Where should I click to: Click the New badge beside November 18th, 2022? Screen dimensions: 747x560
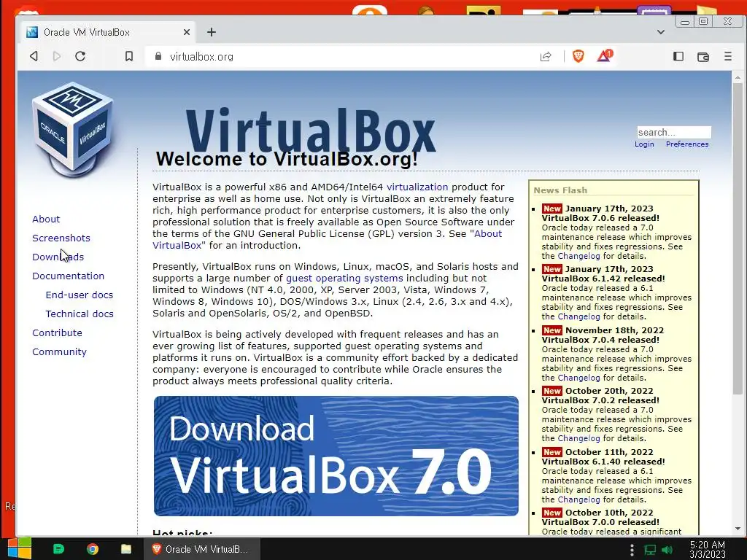(552, 330)
